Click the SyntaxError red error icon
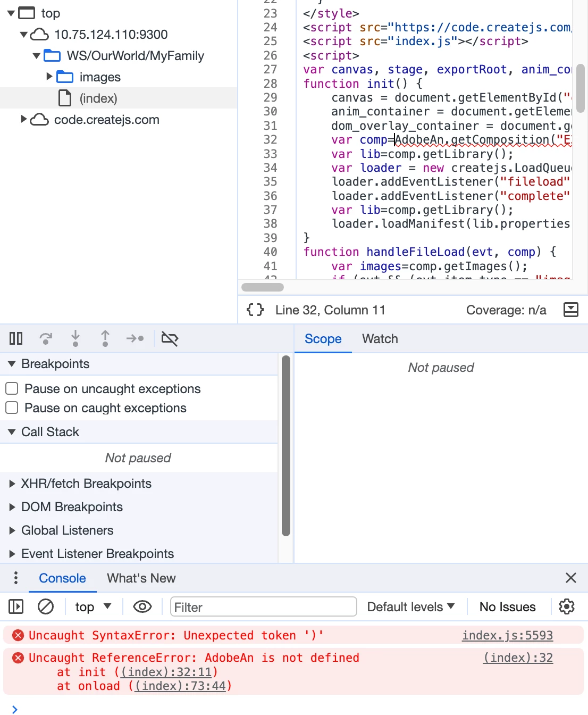Image resolution: width=588 pixels, height=715 pixels. (18, 635)
